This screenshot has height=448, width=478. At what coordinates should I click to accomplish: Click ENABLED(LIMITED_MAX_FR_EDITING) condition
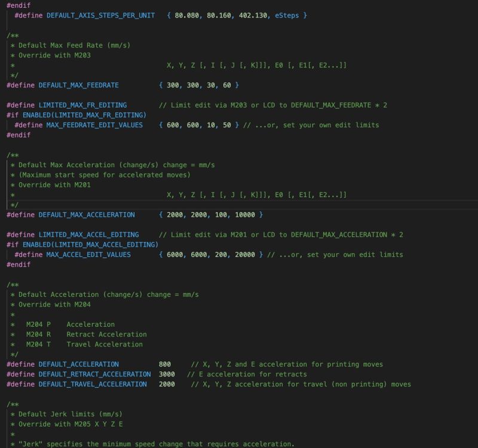click(x=84, y=115)
